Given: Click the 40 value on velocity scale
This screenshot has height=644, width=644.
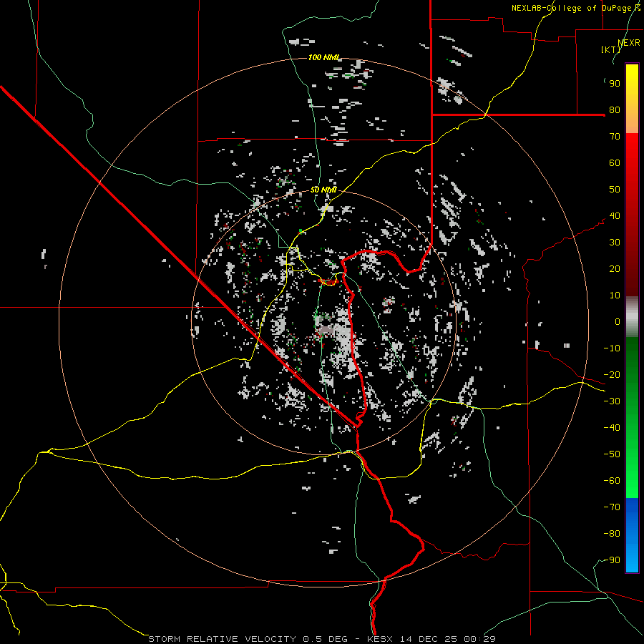Looking at the screenshot, I should pyautogui.click(x=615, y=216).
